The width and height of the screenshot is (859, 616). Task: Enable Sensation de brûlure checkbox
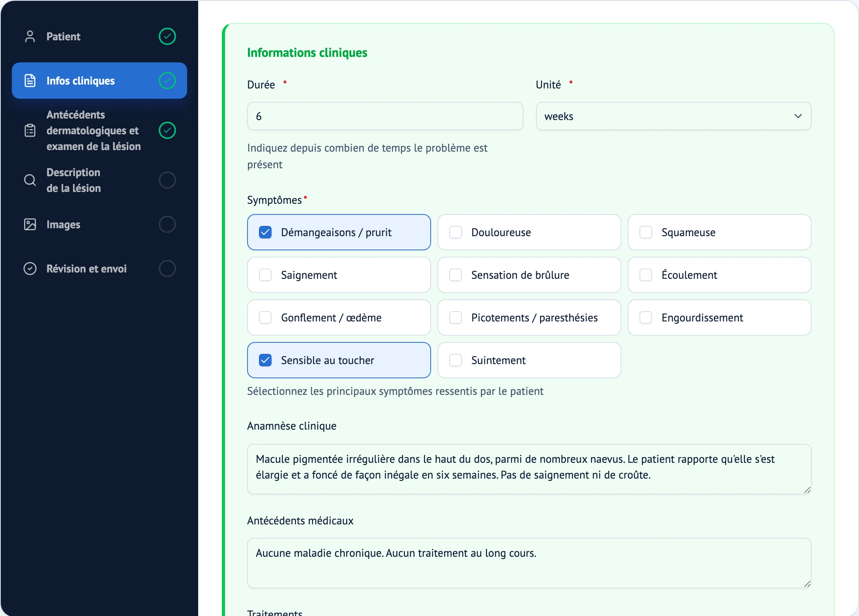click(456, 275)
